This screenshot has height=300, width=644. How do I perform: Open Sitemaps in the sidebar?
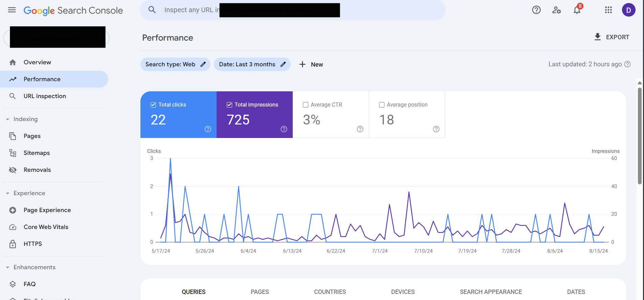(54, 153)
